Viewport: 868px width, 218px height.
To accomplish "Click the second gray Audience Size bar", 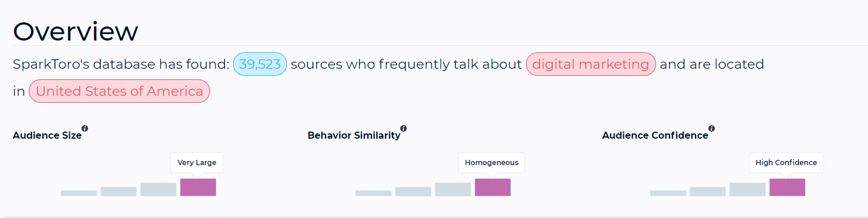I will click(119, 191).
